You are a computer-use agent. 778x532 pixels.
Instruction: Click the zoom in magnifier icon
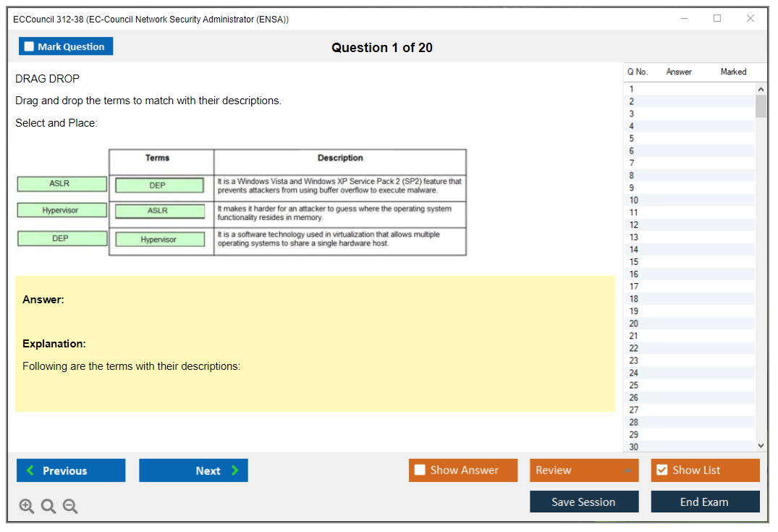(x=27, y=507)
